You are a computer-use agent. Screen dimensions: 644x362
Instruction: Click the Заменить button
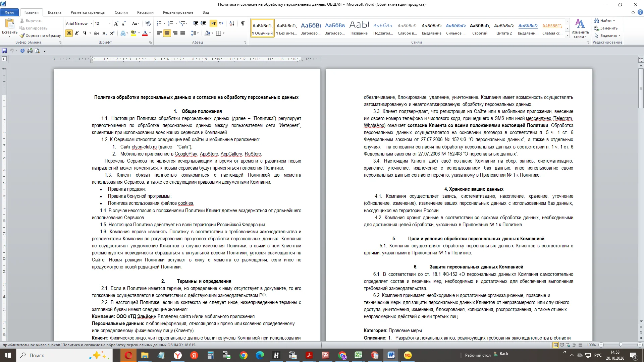click(606, 28)
